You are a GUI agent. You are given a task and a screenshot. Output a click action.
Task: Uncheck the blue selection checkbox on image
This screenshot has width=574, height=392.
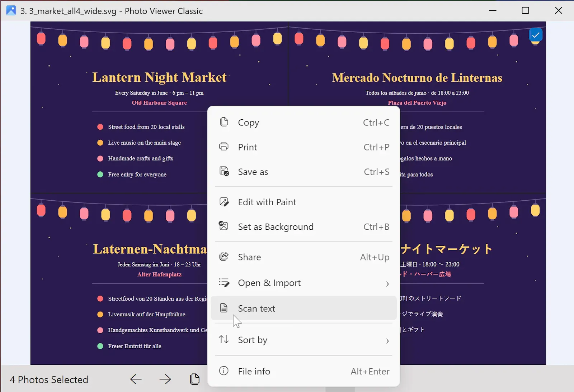(x=536, y=35)
